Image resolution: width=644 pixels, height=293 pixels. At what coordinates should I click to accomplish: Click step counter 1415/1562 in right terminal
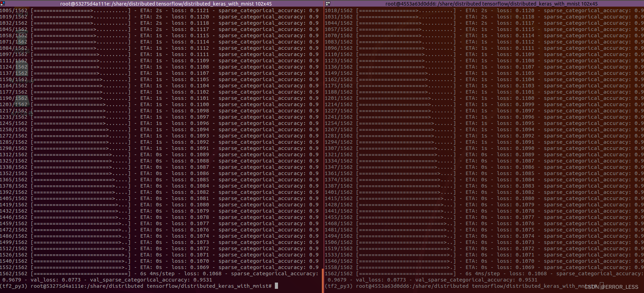pos(339,198)
